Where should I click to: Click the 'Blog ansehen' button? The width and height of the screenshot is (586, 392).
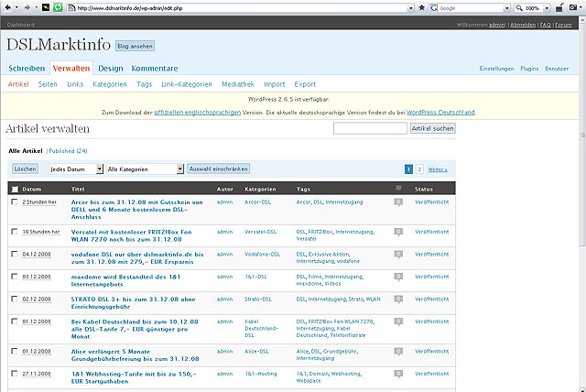click(x=135, y=46)
